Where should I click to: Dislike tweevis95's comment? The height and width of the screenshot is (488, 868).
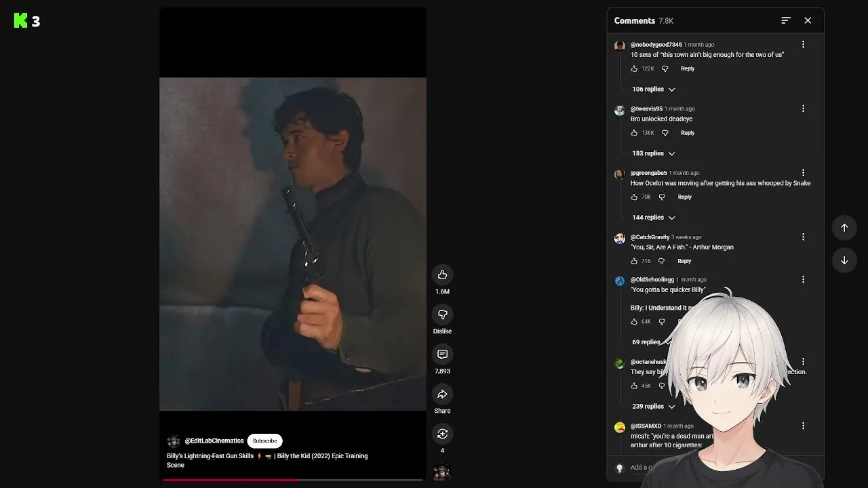[665, 133]
